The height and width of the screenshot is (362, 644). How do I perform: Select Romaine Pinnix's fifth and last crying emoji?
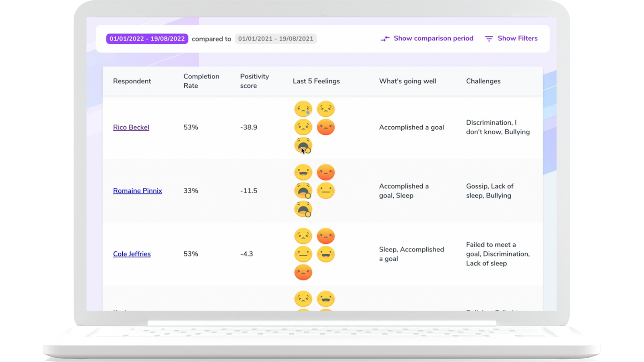303,209
